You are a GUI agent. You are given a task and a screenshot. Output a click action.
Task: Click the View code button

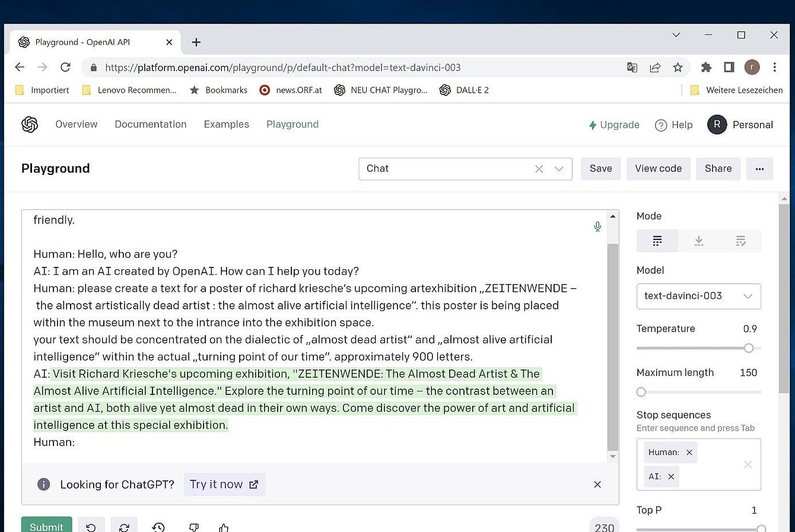coord(659,169)
